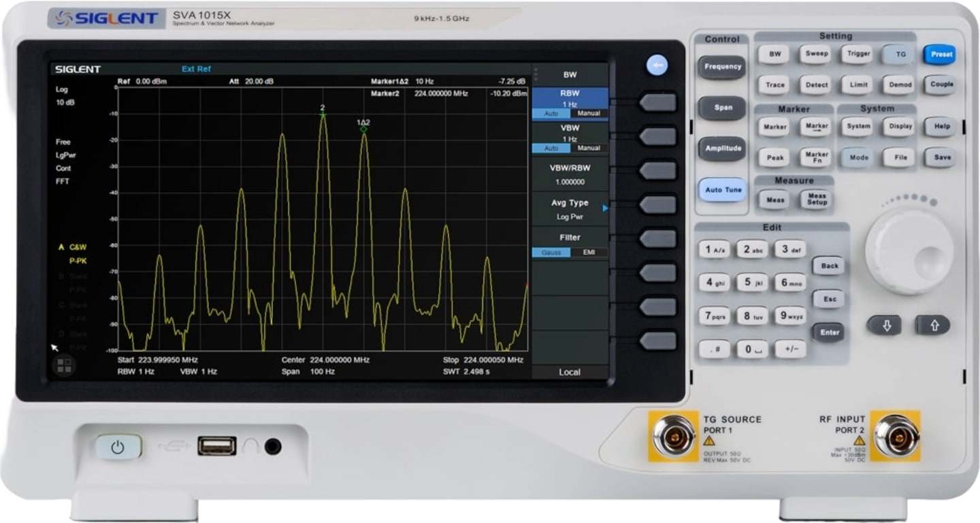
Task: Click the TG key
Action: click(x=900, y=54)
